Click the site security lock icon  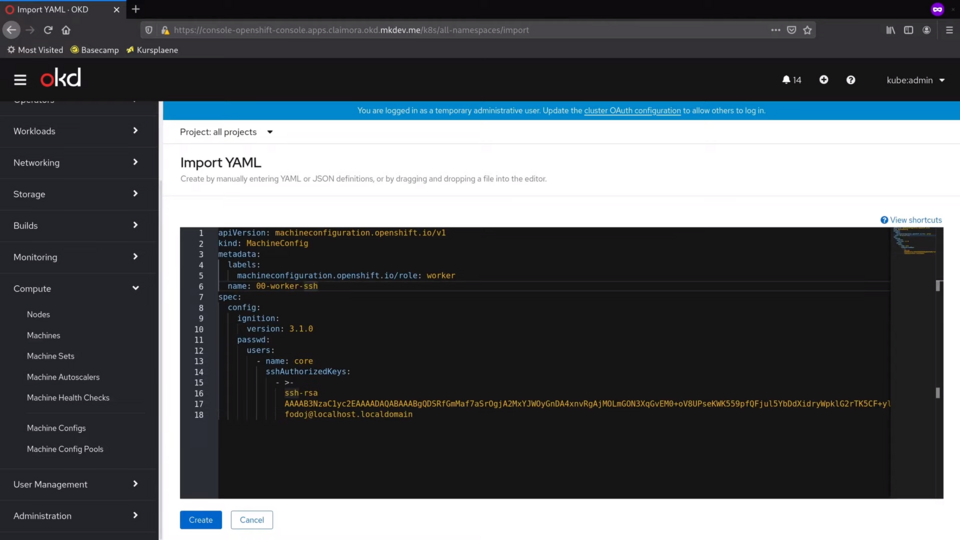tap(165, 30)
